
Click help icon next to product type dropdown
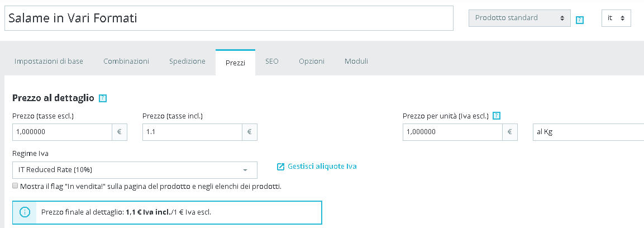pos(580,20)
